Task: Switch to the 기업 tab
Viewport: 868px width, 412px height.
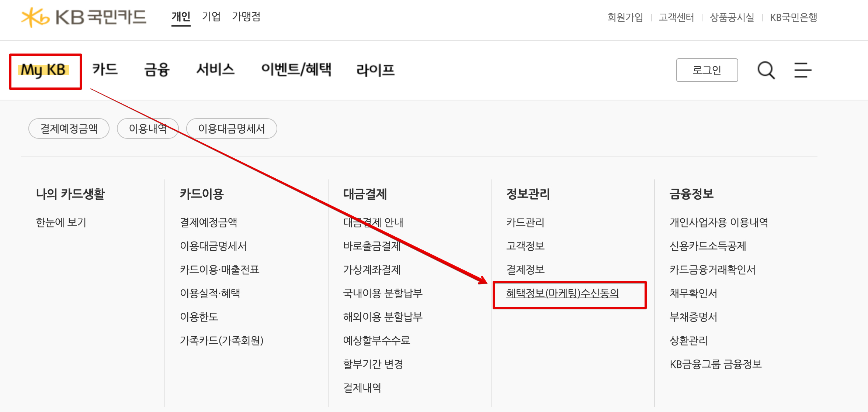Action: [x=211, y=17]
